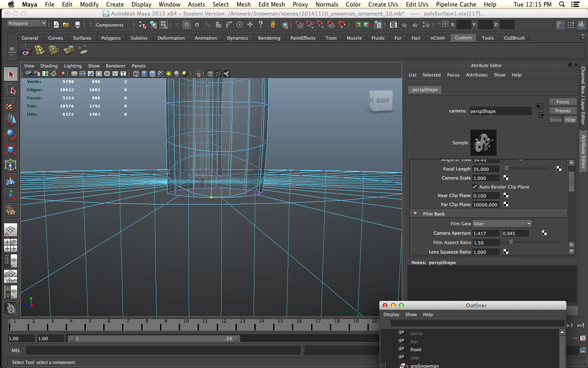Activate the Rotate tool in toolbox
This screenshot has height=368, width=588.
click(11, 135)
